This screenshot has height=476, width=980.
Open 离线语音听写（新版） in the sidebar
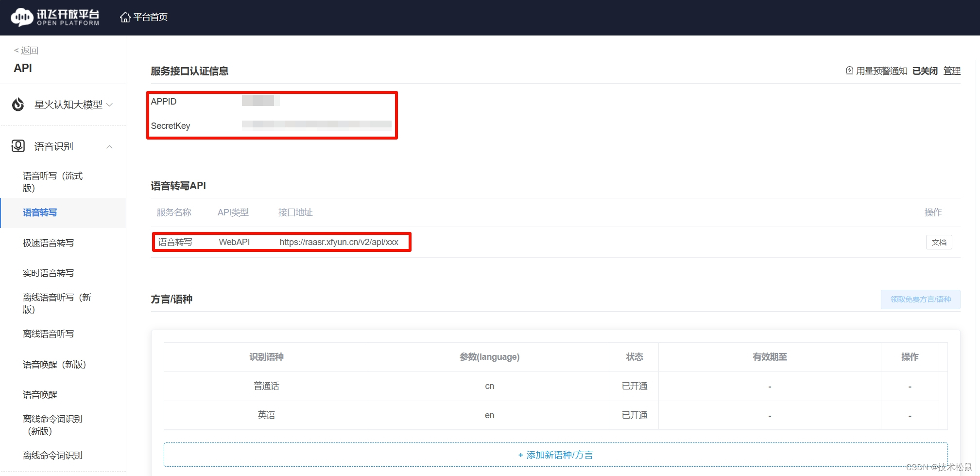(57, 303)
